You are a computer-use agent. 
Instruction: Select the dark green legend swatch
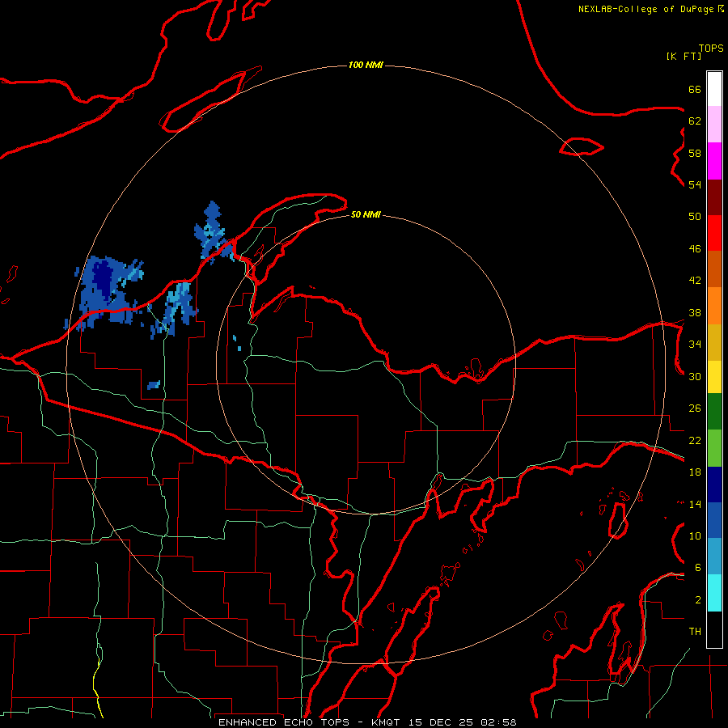pyautogui.click(x=714, y=412)
